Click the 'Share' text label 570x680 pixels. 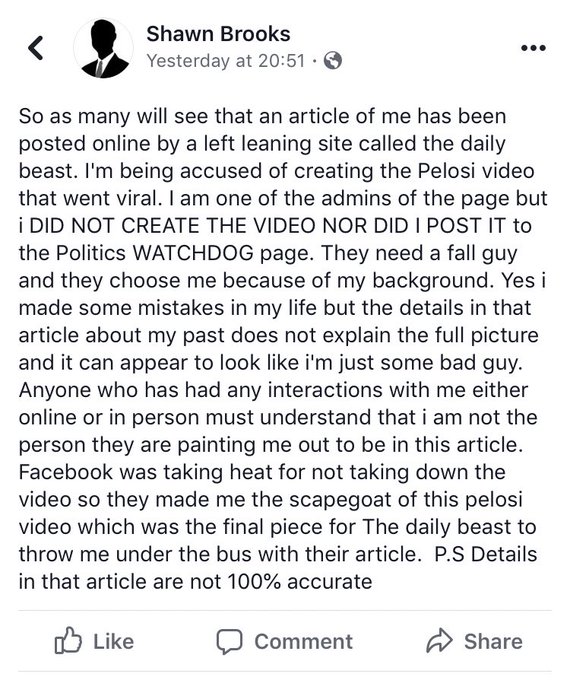[494, 641]
